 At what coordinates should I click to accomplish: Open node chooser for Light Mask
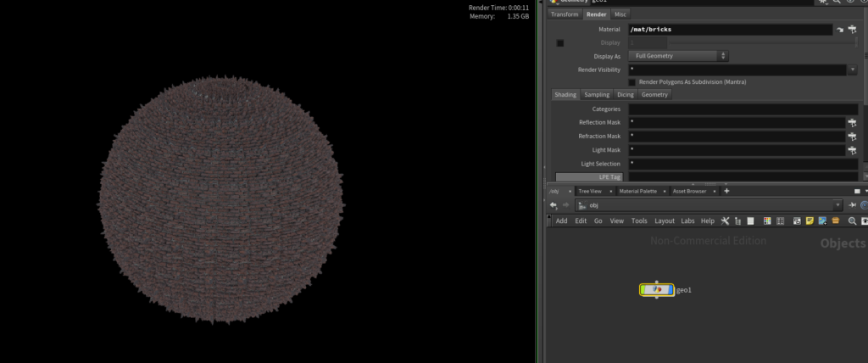[x=852, y=150]
